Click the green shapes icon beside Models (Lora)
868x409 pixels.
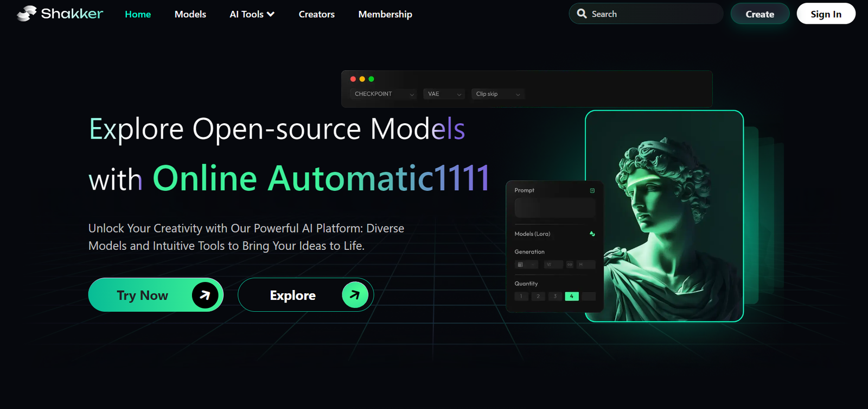[x=592, y=234]
